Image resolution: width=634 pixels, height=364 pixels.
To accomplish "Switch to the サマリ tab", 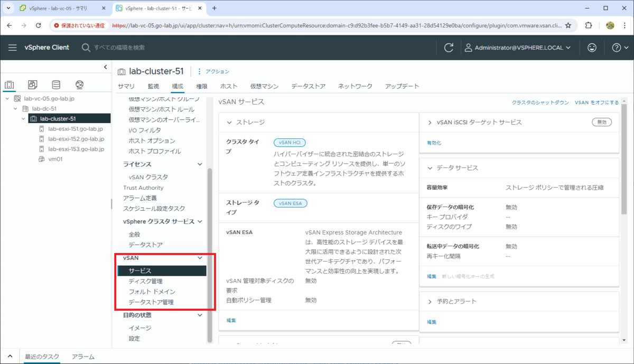I will pos(126,86).
